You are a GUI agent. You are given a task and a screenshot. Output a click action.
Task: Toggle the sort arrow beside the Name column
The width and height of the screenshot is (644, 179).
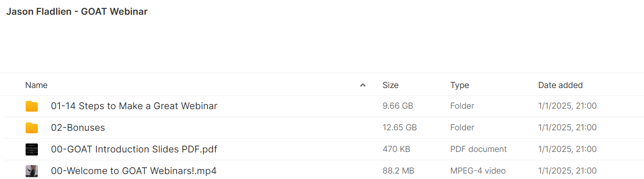pyautogui.click(x=363, y=85)
